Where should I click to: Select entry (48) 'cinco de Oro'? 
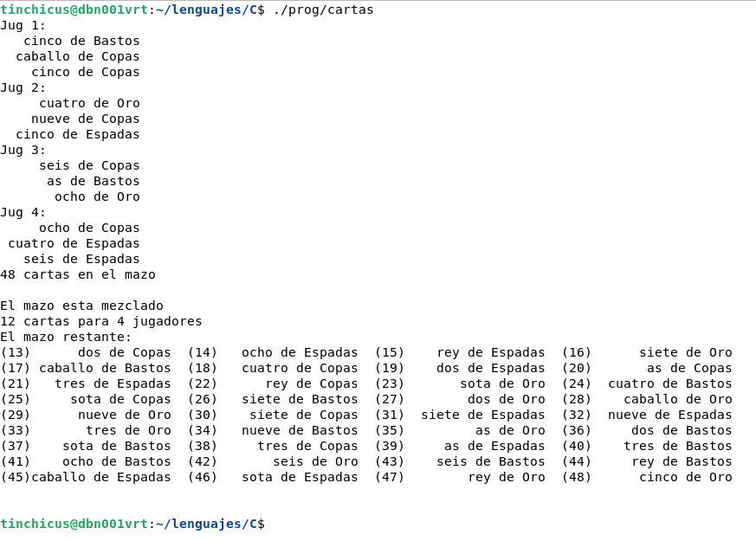(x=685, y=477)
